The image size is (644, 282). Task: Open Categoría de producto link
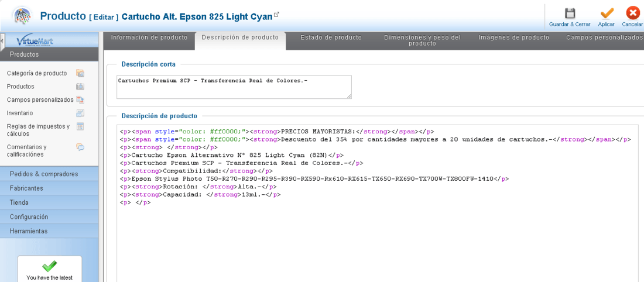tap(36, 73)
